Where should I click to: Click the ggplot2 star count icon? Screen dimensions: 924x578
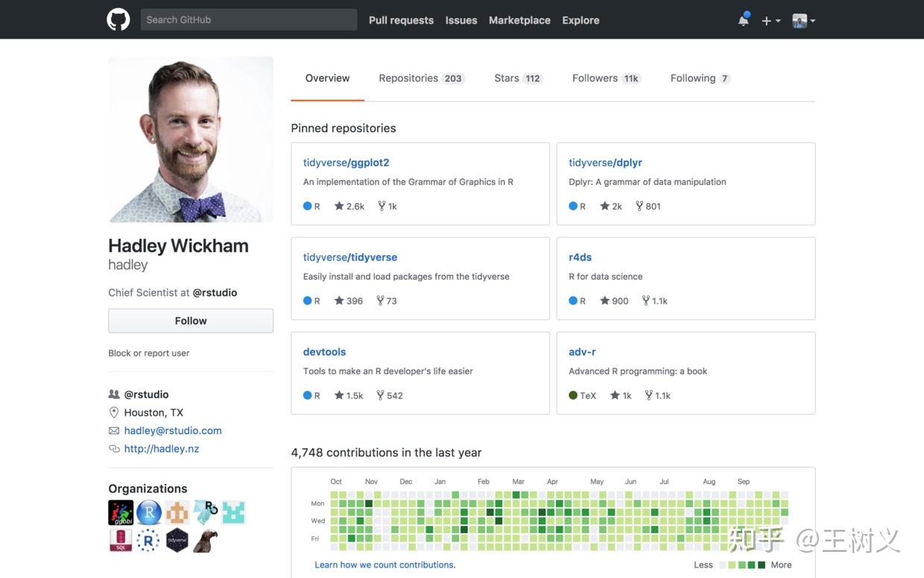(339, 206)
